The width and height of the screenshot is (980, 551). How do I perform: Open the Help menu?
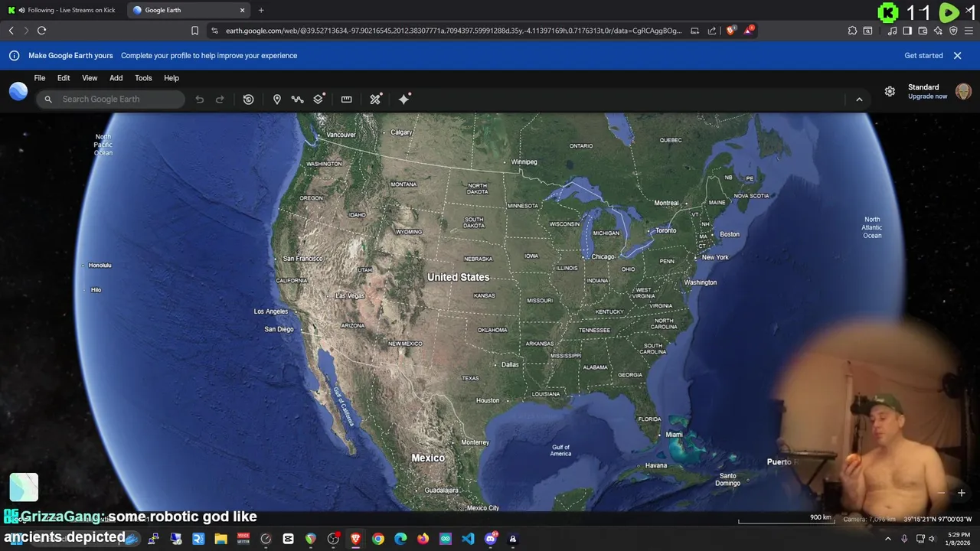click(x=171, y=78)
